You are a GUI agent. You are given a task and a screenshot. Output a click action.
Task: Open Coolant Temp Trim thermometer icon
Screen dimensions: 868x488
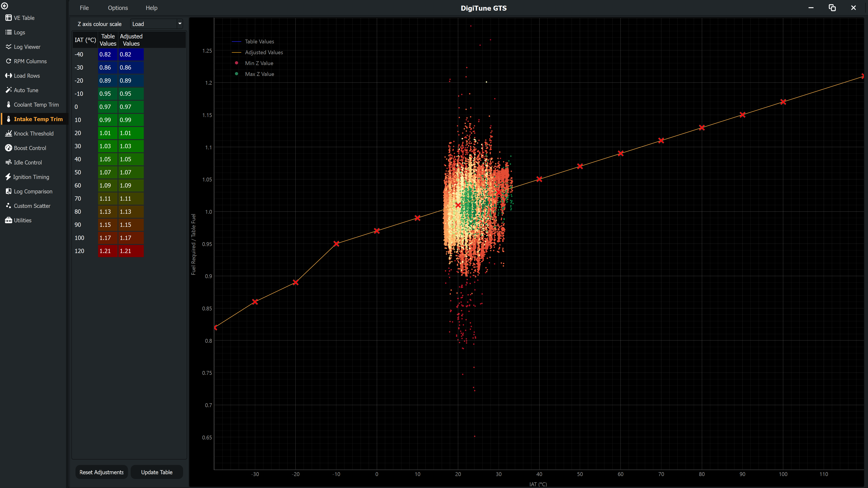click(x=8, y=105)
